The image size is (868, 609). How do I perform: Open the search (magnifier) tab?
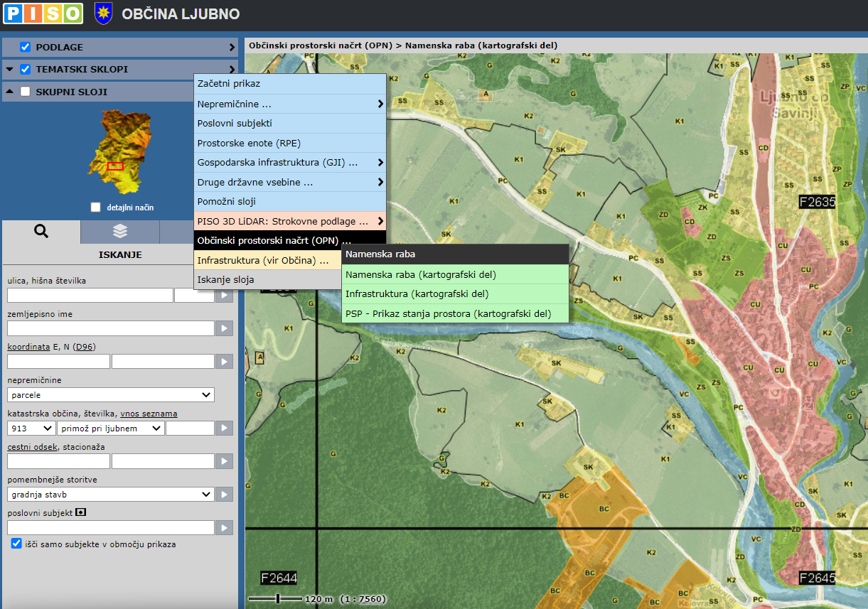[41, 232]
